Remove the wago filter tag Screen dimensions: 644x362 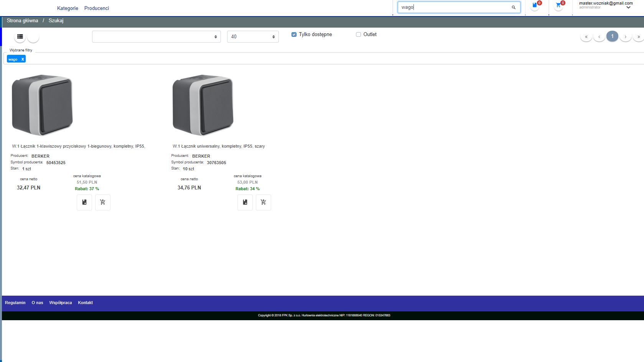[23, 59]
